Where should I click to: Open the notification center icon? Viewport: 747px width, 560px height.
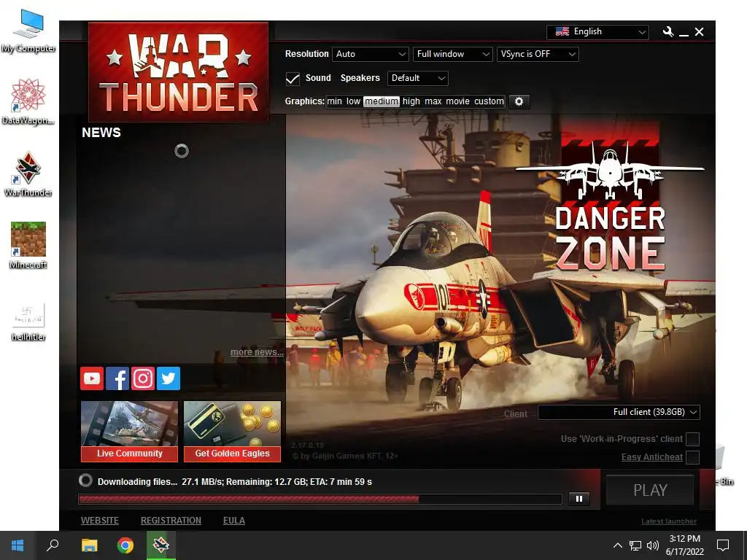tap(723, 545)
